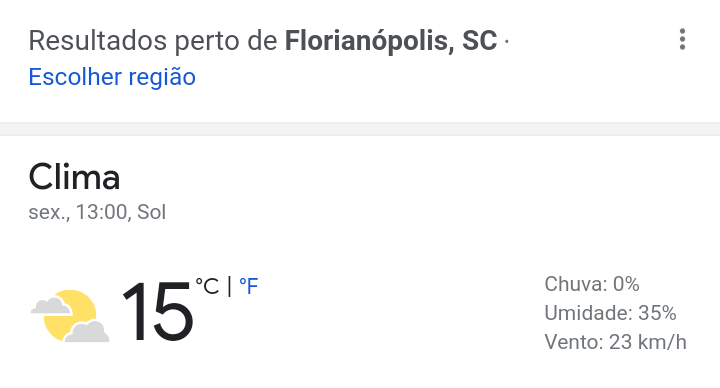Click the Clima section heading
The image size is (720, 388).
pos(74,177)
